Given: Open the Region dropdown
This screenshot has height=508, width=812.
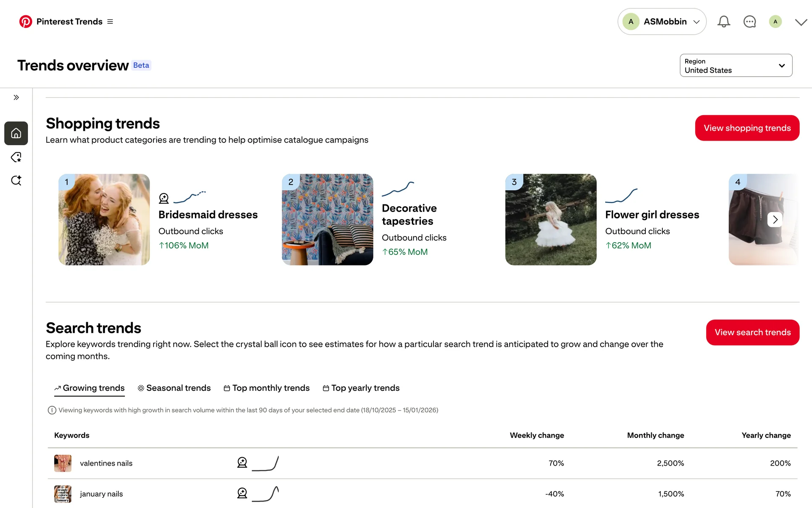Looking at the screenshot, I should point(736,66).
